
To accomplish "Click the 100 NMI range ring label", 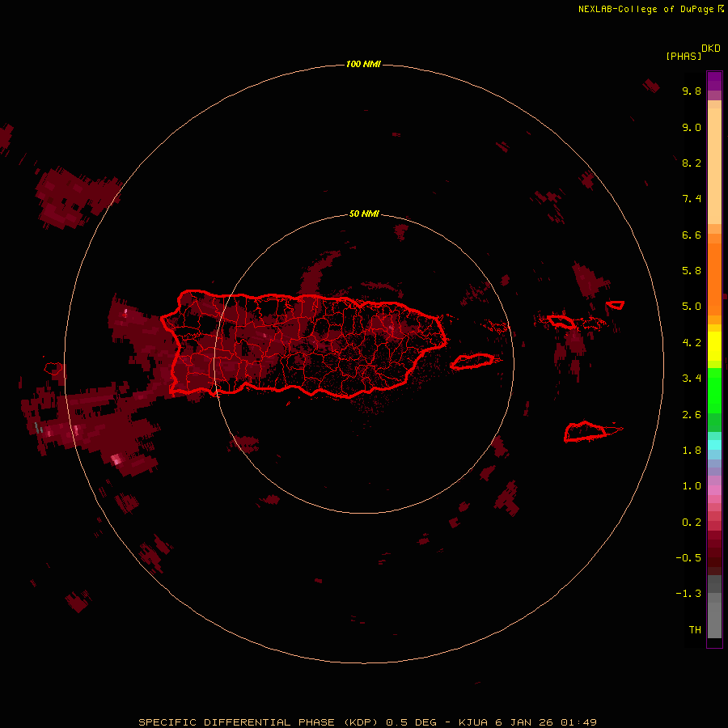I will [x=363, y=64].
